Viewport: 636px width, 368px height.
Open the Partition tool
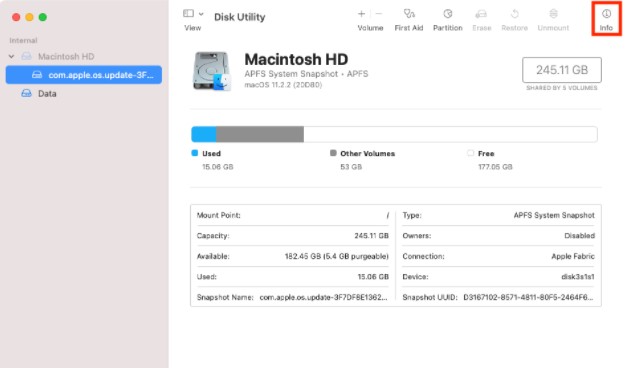point(447,19)
